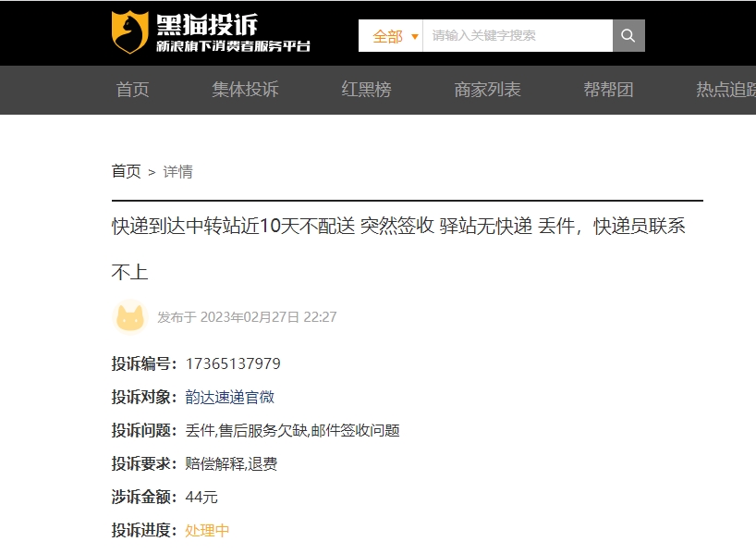Image resolution: width=756 pixels, height=554 pixels.
Task: Go to 首页 in the navigation bar
Action: (x=132, y=90)
